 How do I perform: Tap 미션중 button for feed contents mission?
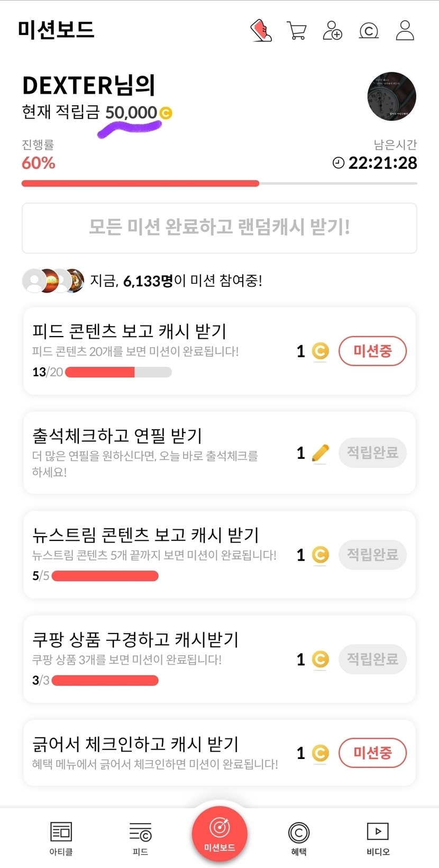[372, 351]
